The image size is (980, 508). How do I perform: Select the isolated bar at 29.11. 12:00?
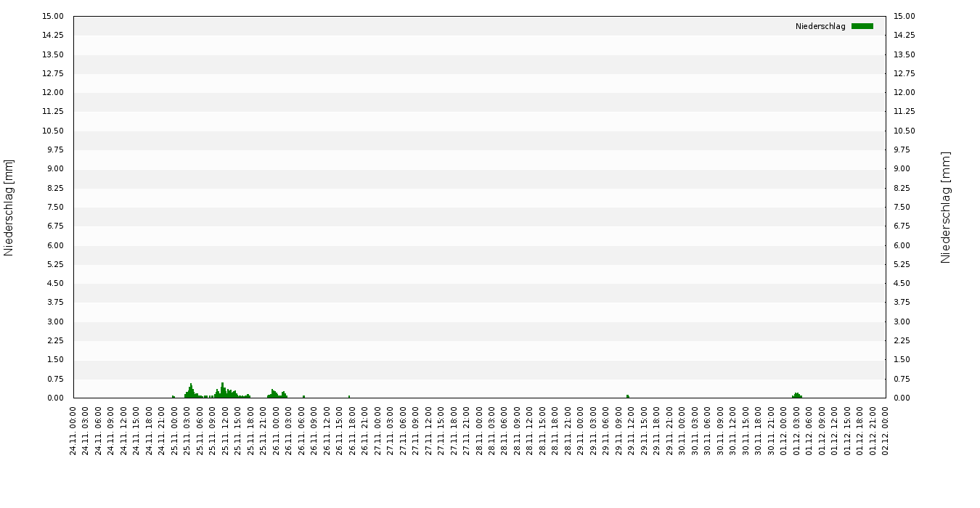click(627, 396)
